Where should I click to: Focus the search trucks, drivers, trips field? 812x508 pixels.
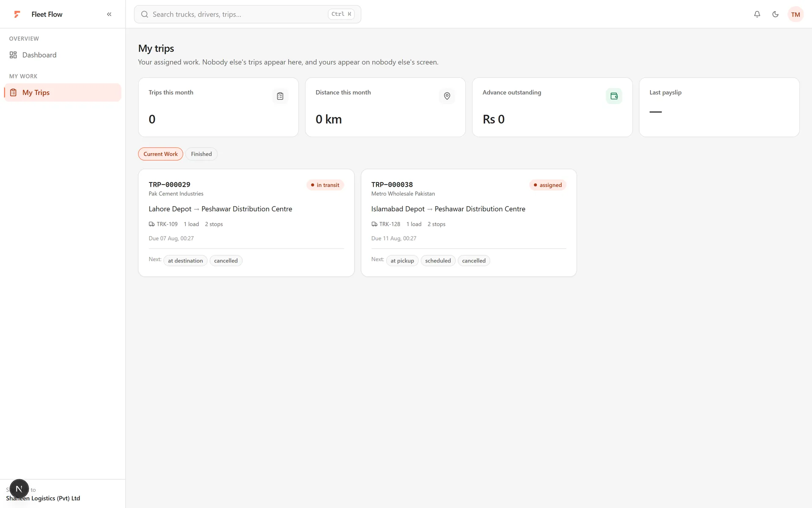click(x=247, y=14)
